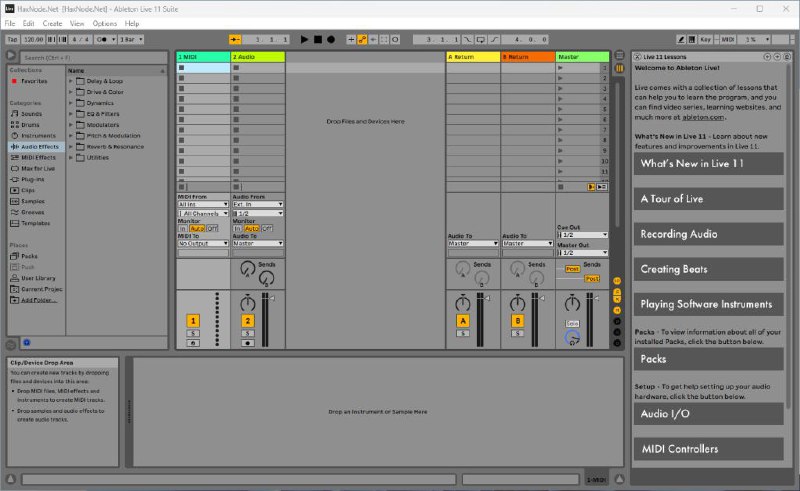
Task: Toggle track 2 activator button
Action: pos(247,321)
